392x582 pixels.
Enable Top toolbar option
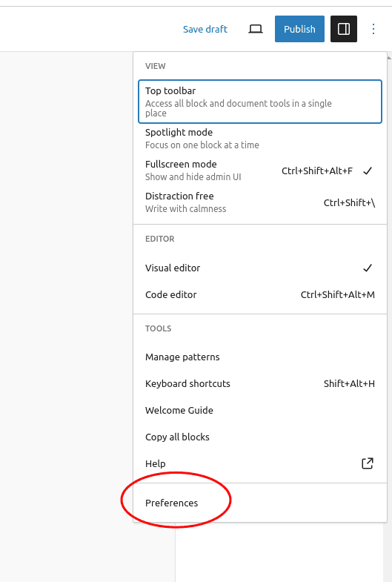tap(260, 102)
